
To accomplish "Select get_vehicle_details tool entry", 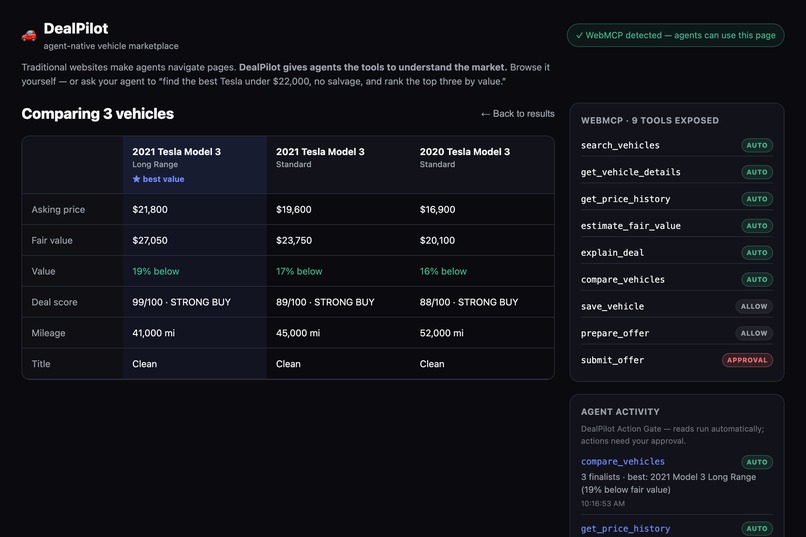I will [x=631, y=172].
